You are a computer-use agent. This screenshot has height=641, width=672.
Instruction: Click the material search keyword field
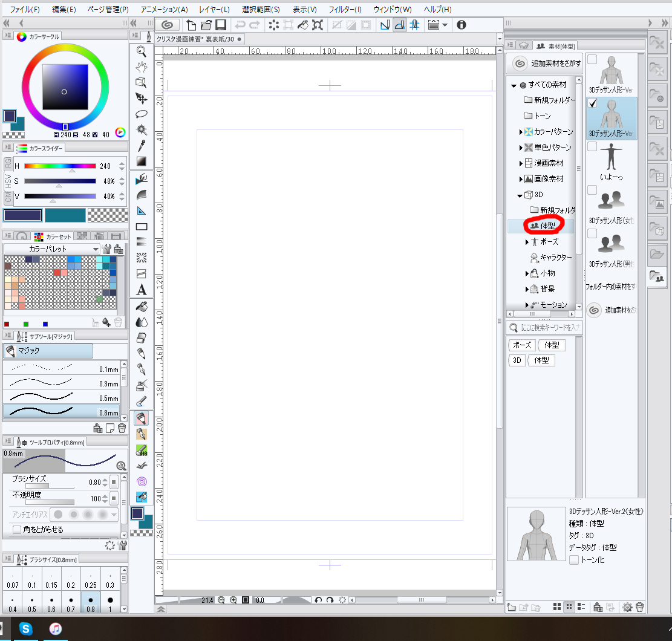[544, 328]
